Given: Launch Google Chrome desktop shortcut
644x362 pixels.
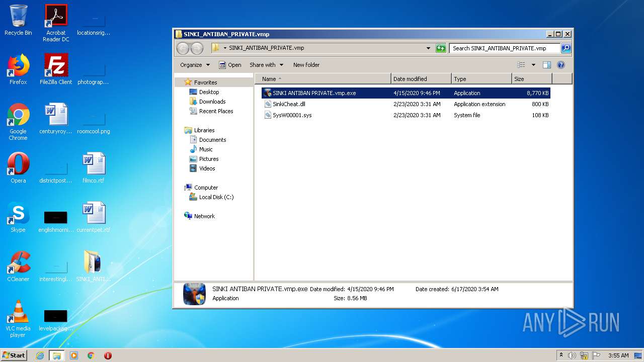Looking at the screenshot, I should tap(18, 122).
